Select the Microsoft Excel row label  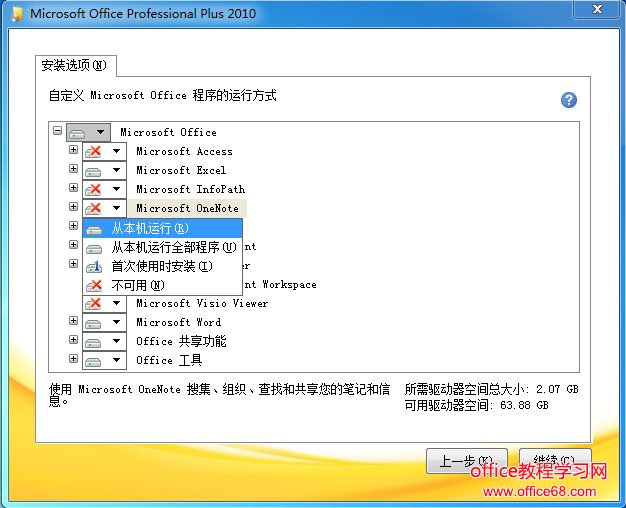pyautogui.click(x=181, y=171)
